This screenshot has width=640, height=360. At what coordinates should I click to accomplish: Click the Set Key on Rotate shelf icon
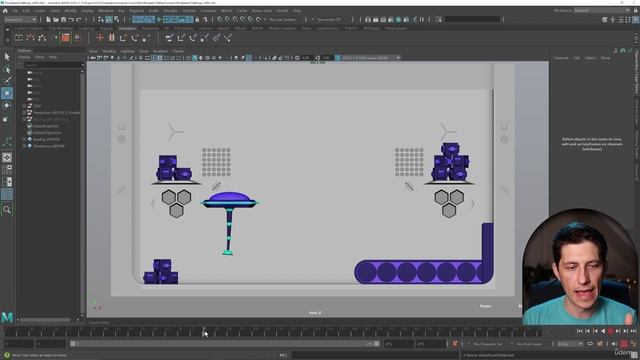click(x=135, y=38)
